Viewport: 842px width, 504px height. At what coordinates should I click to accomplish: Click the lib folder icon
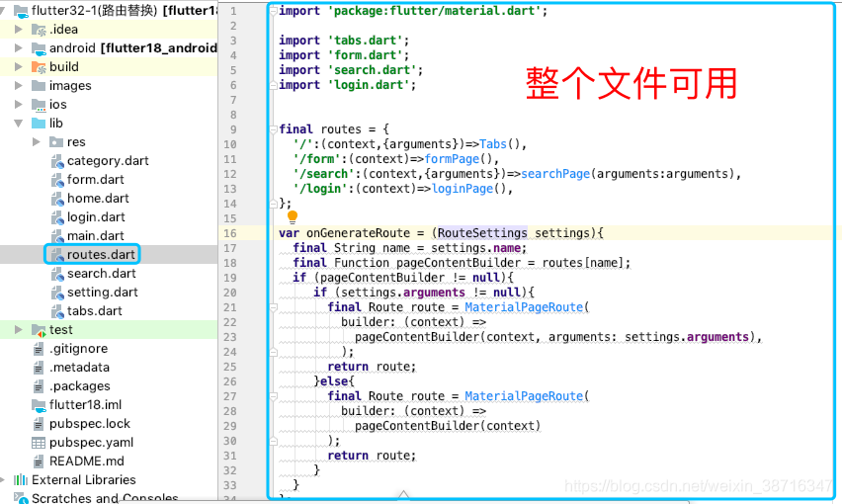[x=39, y=123]
